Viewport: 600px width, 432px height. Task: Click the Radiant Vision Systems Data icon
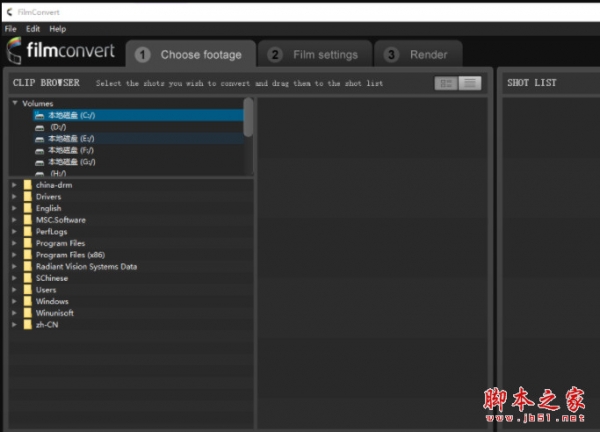click(x=28, y=266)
